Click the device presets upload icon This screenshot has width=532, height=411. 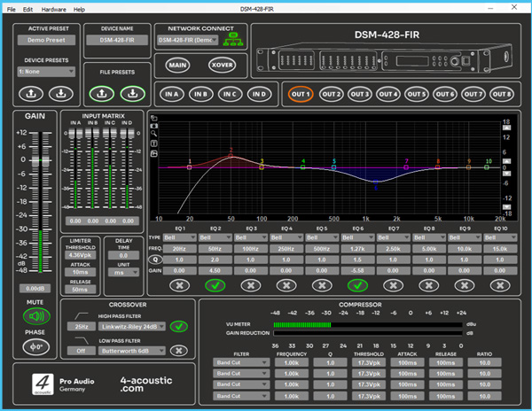[x=29, y=92]
